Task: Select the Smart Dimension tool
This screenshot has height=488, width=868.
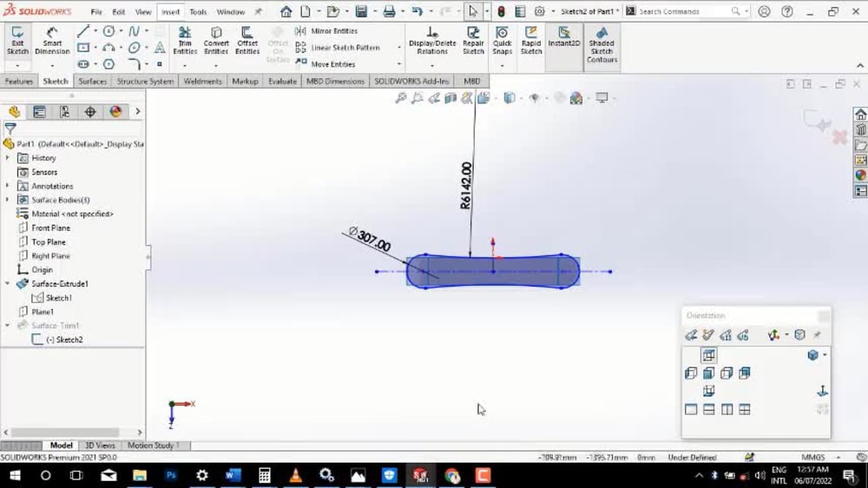Action: tap(52, 41)
